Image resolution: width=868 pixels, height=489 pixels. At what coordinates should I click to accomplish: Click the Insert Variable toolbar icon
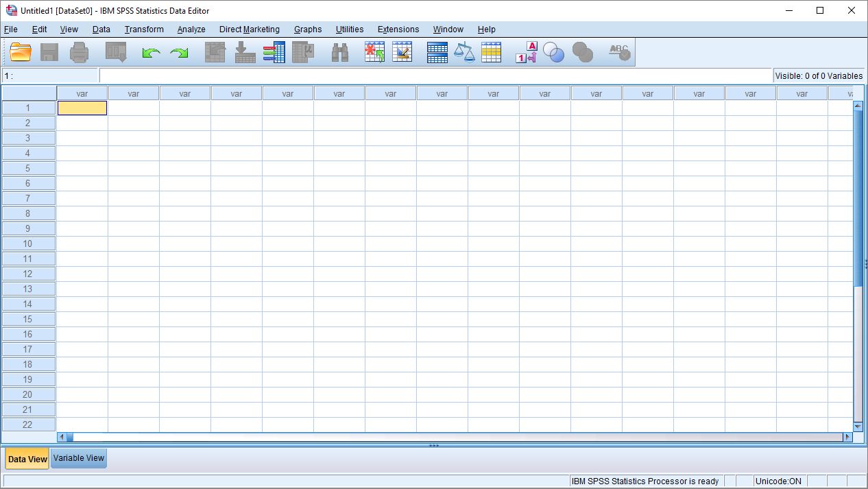click(x=402, y=52)
